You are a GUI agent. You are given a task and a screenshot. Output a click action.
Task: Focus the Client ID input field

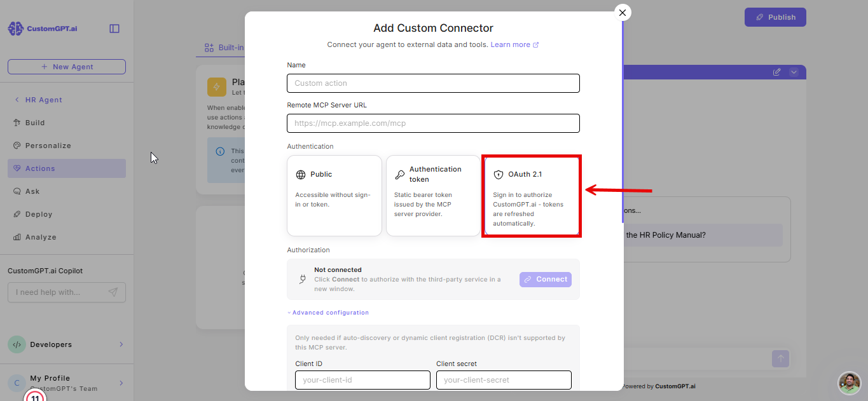click(x=362, y=380)
